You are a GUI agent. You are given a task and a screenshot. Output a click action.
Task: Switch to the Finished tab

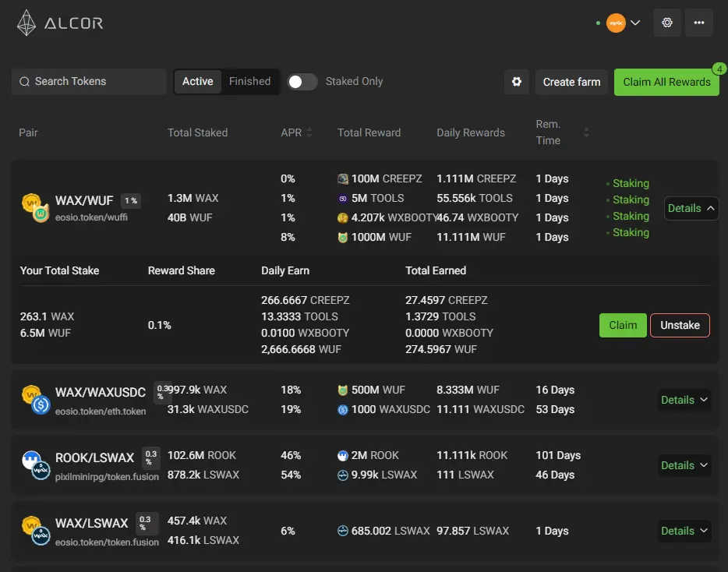pyautogui.click(x=249, y=82)
